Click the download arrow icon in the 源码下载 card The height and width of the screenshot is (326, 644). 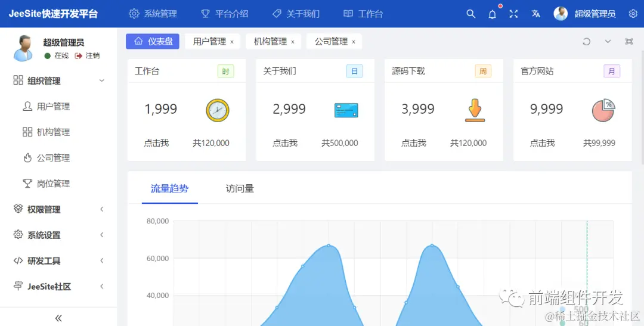475,110
